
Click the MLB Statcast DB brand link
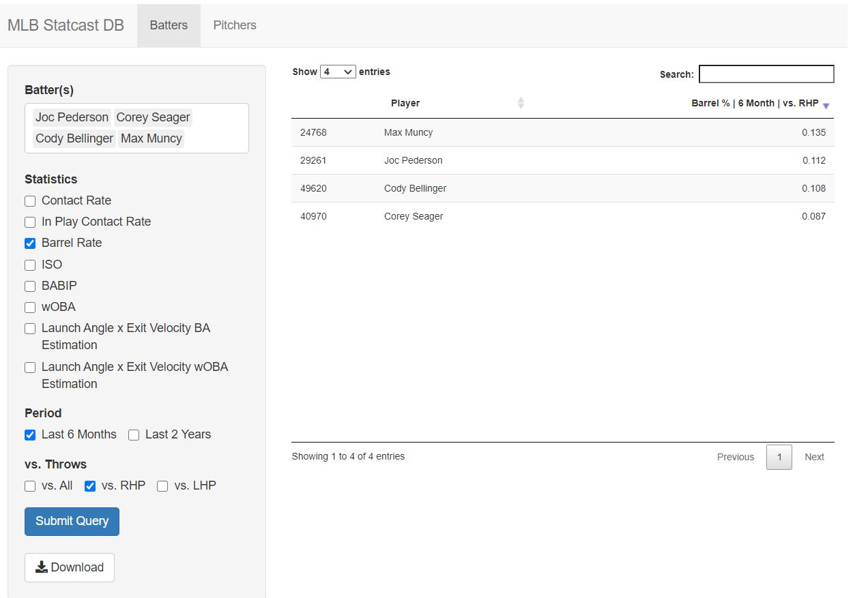[x=66, y=25]
